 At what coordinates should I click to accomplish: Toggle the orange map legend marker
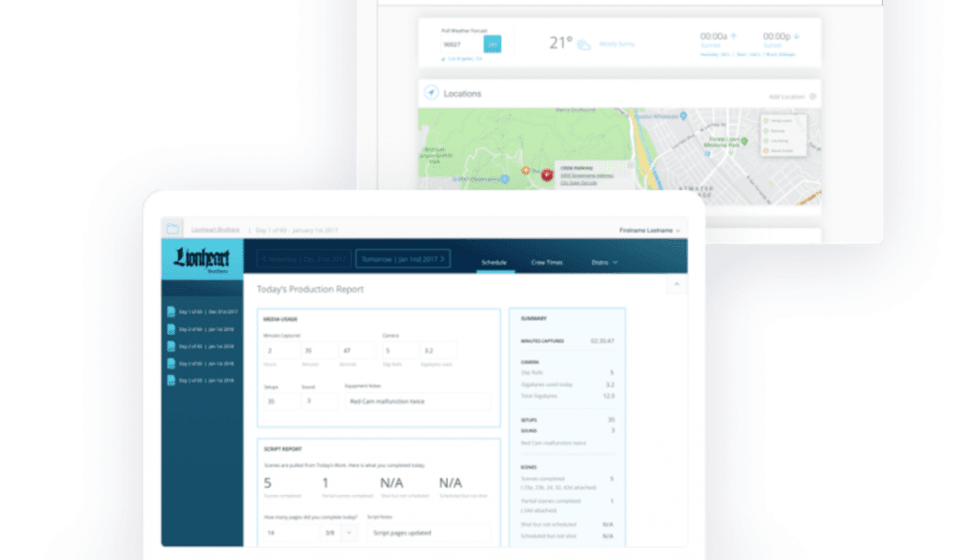tap(766, 150)
